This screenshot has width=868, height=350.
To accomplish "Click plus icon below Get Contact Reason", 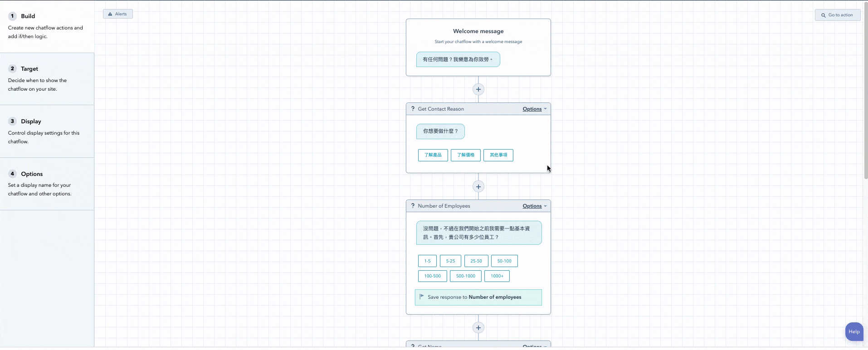I will coord(478,186).
